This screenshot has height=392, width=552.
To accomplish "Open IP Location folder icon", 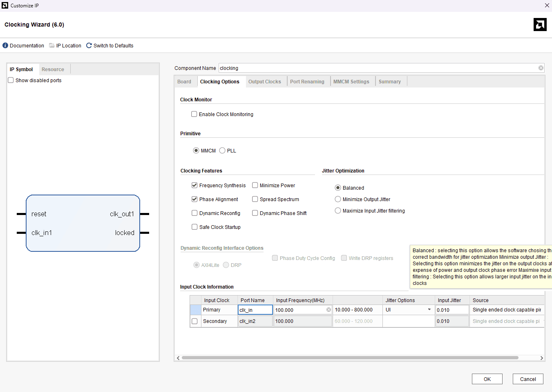I will click(x=52, y=46).
